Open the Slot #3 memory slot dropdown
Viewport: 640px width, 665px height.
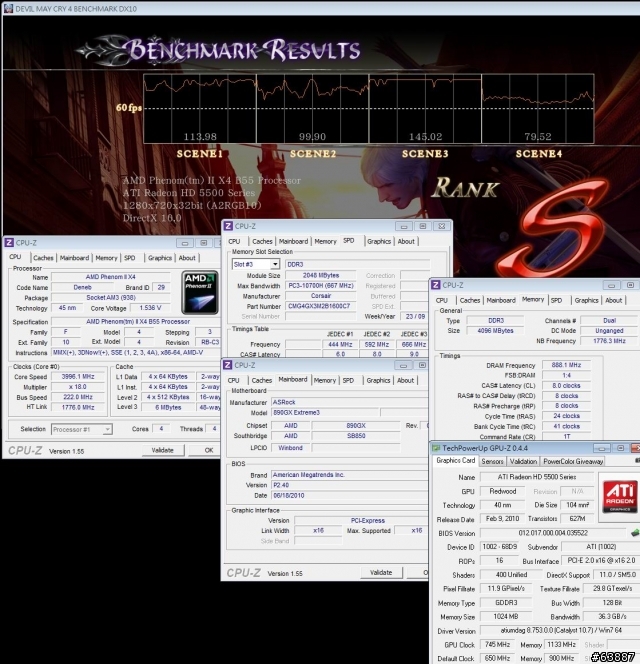coord(256,264)
